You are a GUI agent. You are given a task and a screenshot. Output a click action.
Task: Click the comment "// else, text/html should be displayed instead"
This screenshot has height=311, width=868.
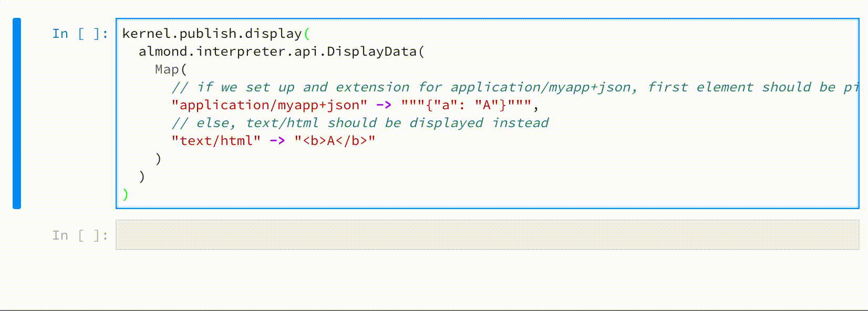click(360, 123)
